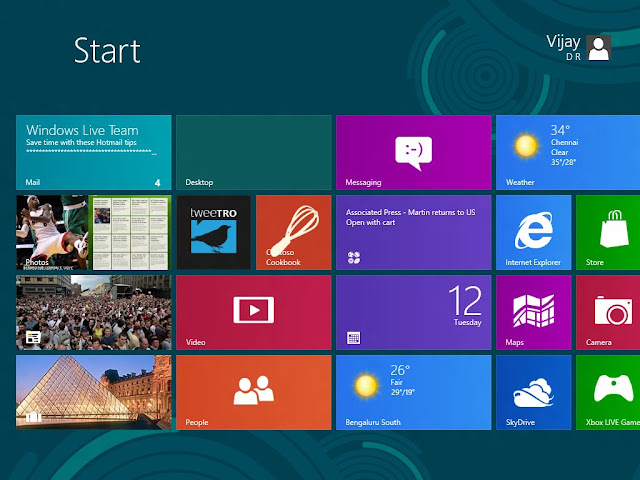Click the 26° Fair temperature text
The image size is (640, 480).
click(400, 370)
